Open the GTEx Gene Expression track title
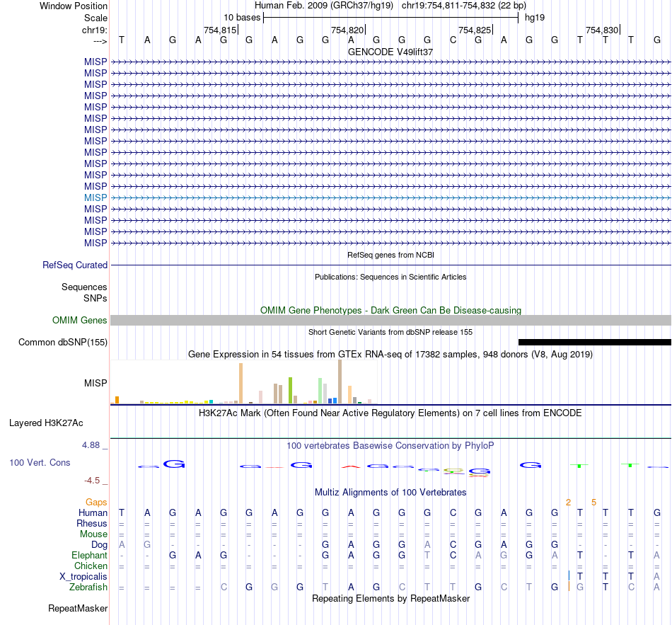The height and width of the screenshot is (625, 672). pos(390,355)
